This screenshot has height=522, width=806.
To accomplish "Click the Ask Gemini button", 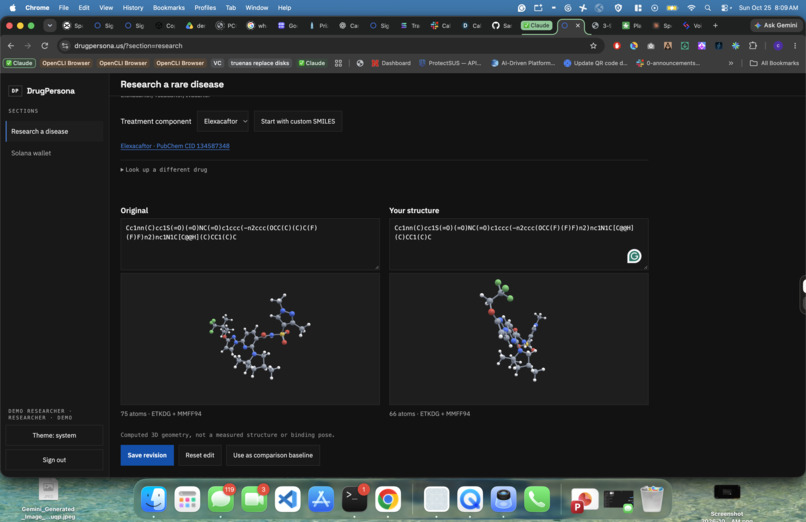I will (776, 25).
